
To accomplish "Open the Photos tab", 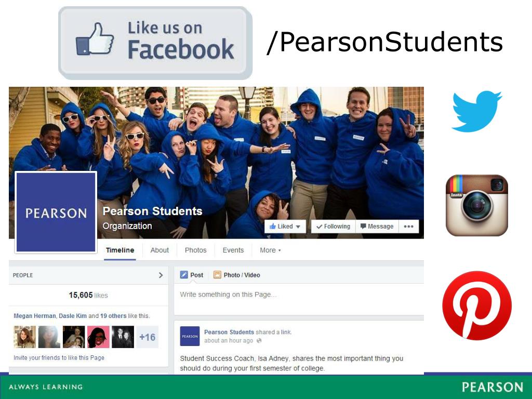I will tap(195, 250).
